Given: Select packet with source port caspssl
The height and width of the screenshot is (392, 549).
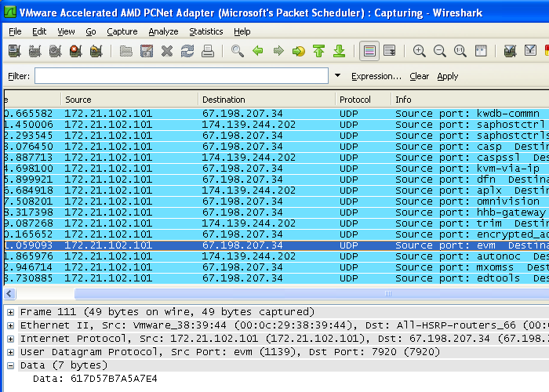Looking at the screenshot, I should 276,157.
